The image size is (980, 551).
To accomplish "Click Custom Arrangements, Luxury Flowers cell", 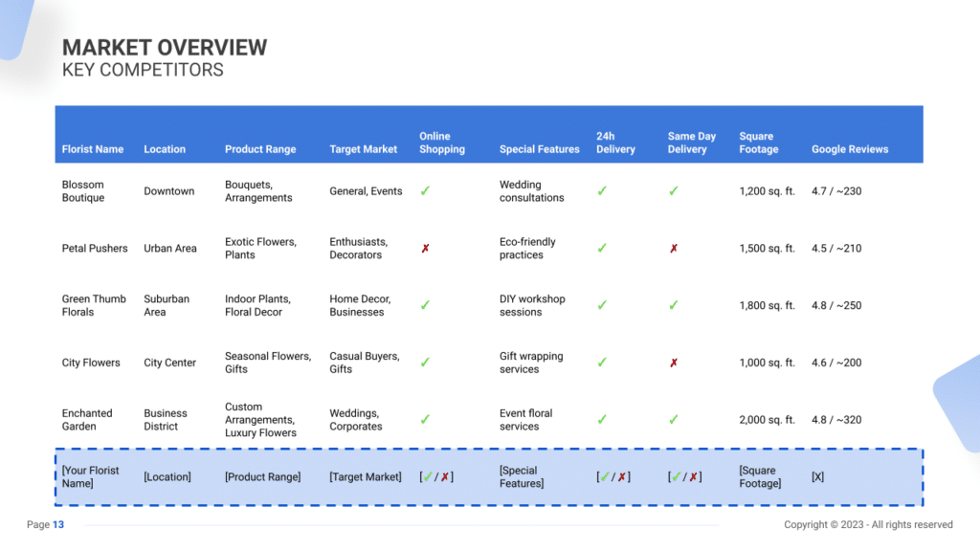I will tap(260, 420).
